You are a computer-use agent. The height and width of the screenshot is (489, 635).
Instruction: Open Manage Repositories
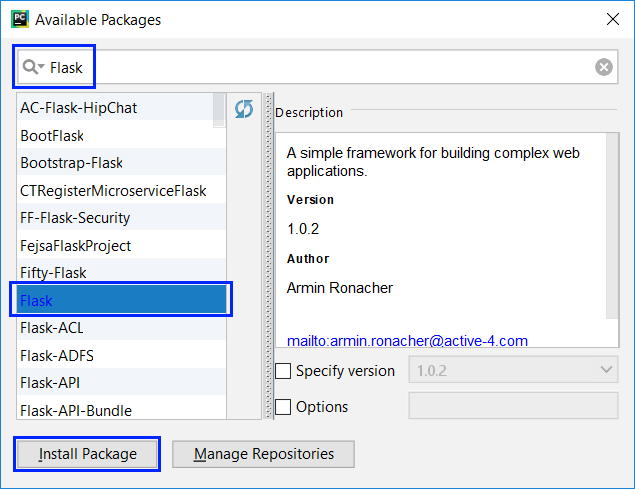coord(264,454)
